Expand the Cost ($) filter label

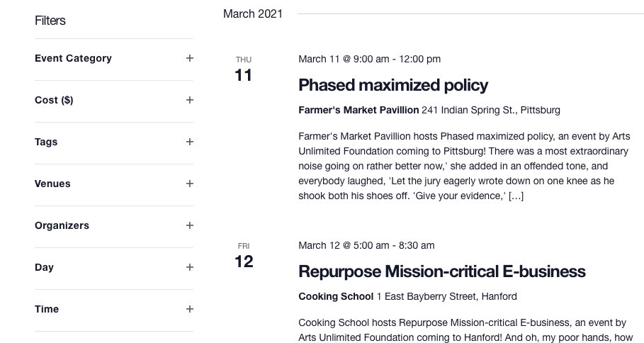tap(54, 100)
